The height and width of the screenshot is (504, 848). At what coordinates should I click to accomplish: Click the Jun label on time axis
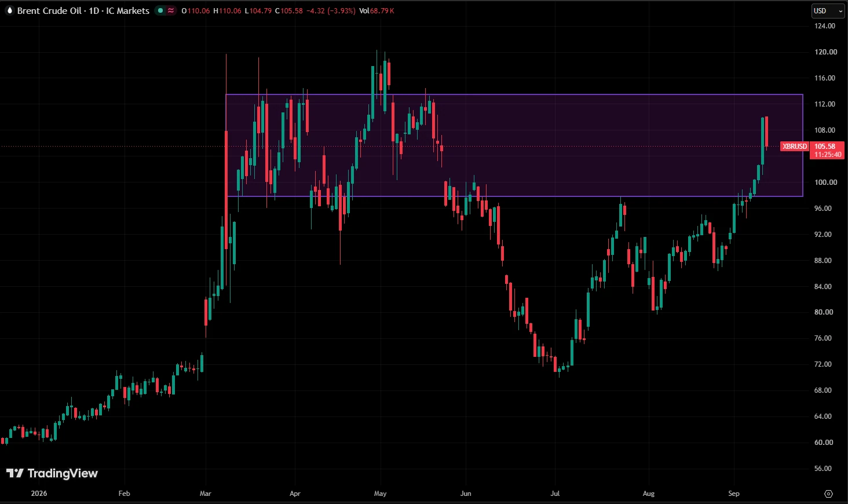(466, 494)
